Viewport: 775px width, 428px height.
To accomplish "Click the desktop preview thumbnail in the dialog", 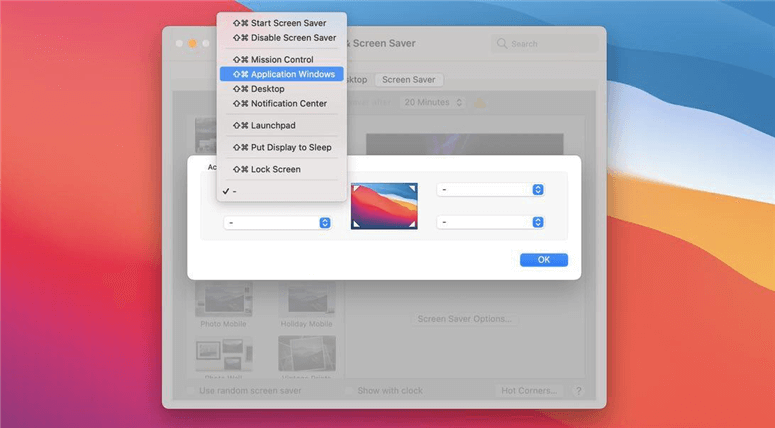I will 384,205.
